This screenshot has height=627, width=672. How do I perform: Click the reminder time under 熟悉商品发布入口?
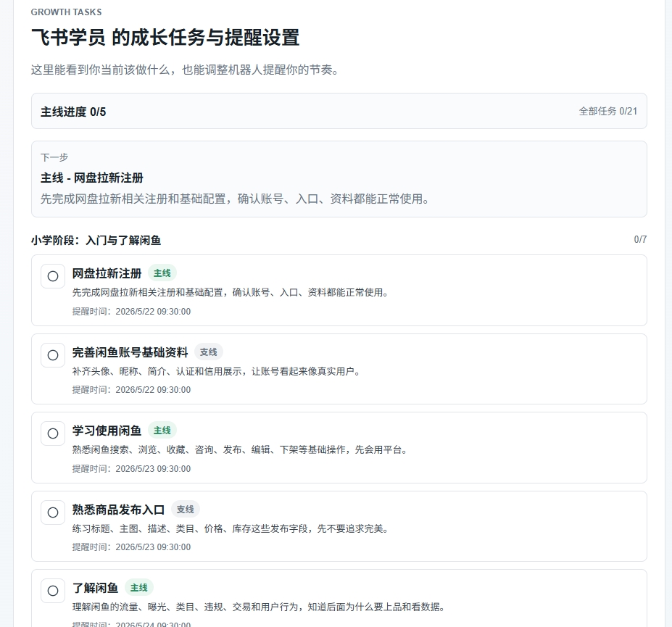(131, 547)
